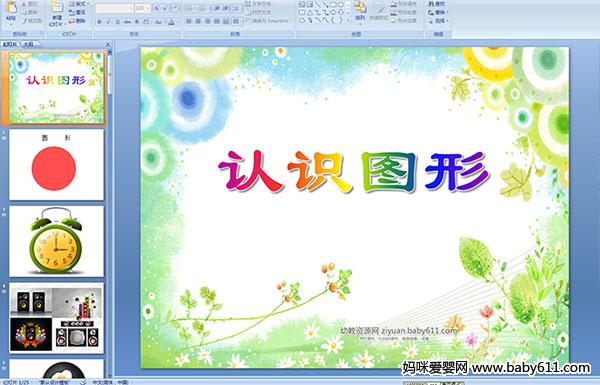This screenshot has width=600, height=385.
Task: Switch to the Slides tab in the pane
Action: point(10,44)
